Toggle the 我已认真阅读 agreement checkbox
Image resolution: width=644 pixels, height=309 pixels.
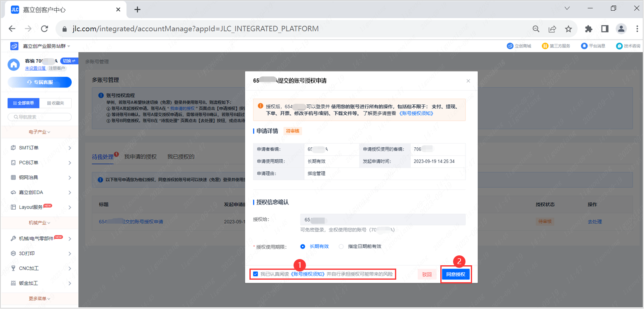256,274
